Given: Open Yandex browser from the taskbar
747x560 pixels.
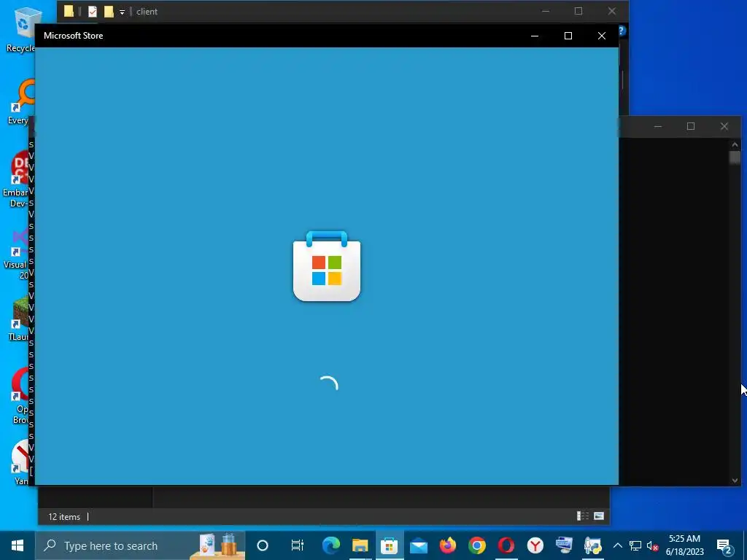Looking at the screenshot, I should click(535, 545).
